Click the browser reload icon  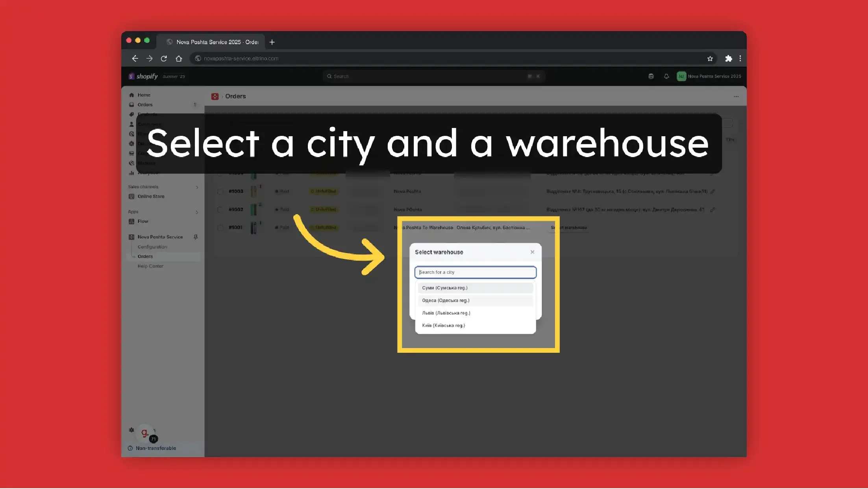(x=164, y=58)
